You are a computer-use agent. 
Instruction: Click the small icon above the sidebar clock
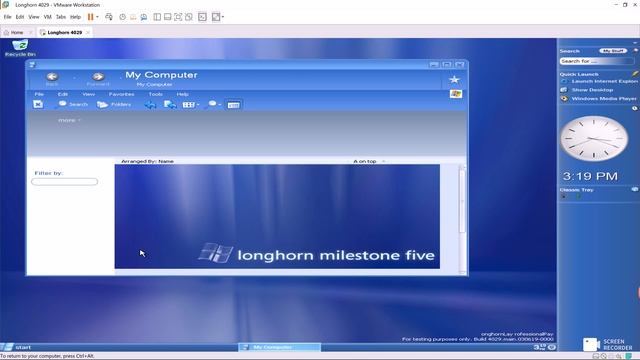pos(635,108)
